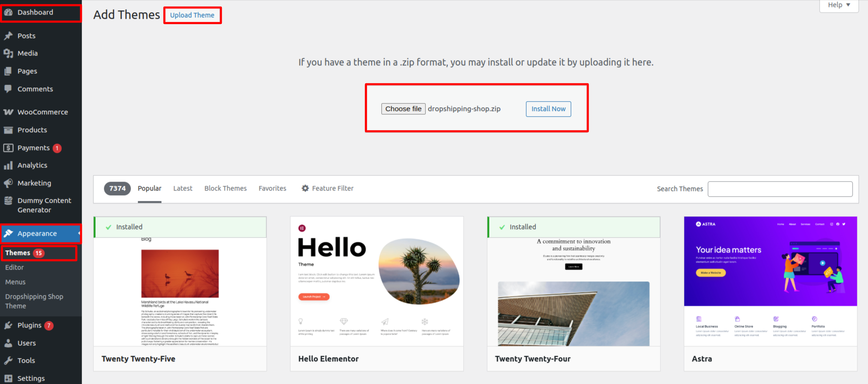Viewport: 868px width, 384px height.
Task: Click the WooCommerce logo icon
Action: [8, 112]
